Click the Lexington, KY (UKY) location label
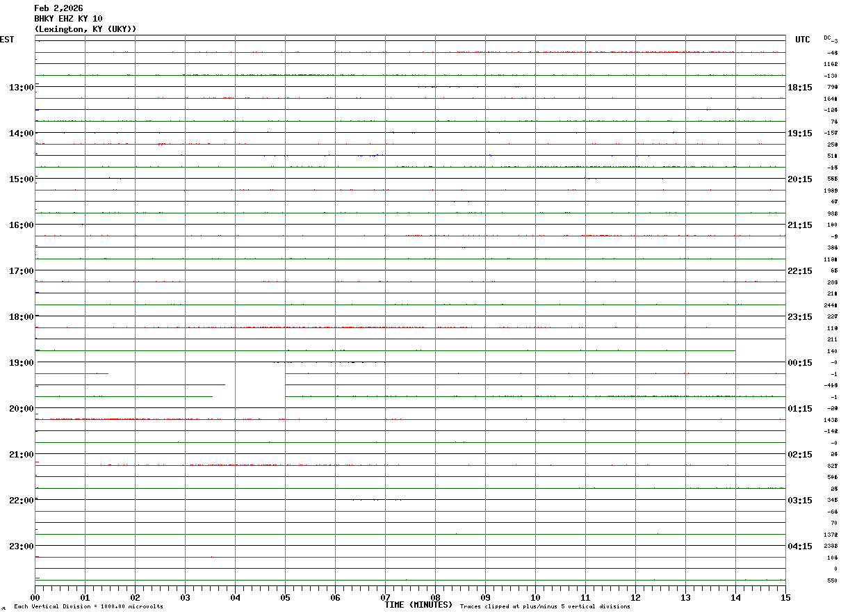Screen dimensions: 841x616 pyautogui.click(x=85, y=29)
